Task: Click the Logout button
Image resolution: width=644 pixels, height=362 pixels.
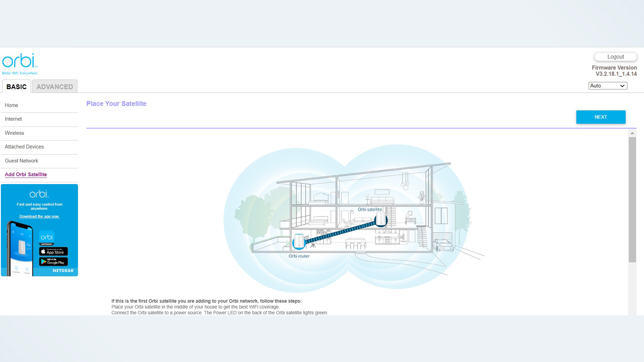Action: tap(615, 57)
